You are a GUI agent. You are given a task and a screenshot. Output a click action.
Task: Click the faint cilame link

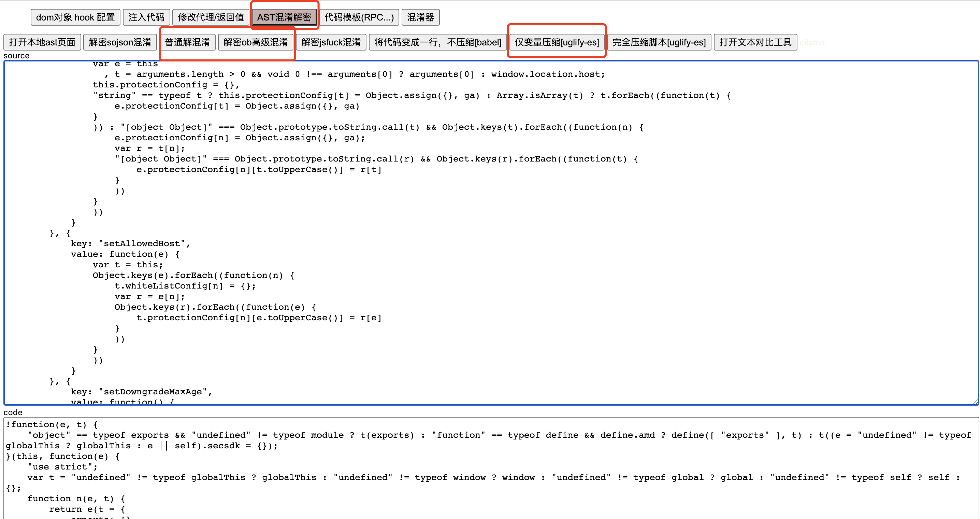812,43
